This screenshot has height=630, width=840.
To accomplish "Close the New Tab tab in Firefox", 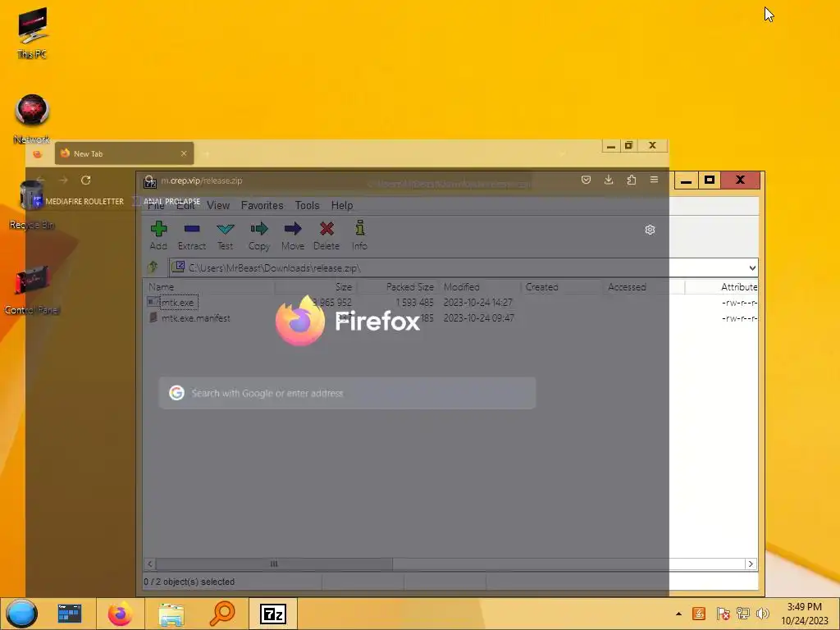I will pyautogui.click(x=184, y=153).
